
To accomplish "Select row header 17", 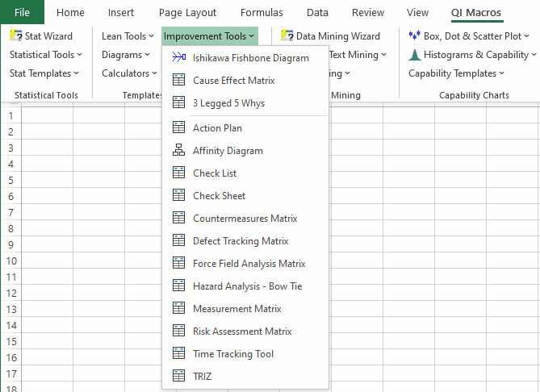I will click(11, 373).
